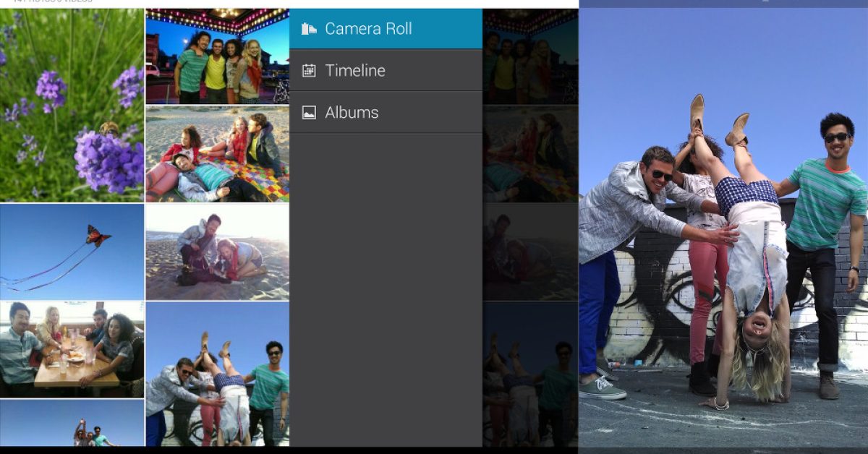Tap the Albums picture icon
Screen dimensions: 868x454
(x=309, y=113)
